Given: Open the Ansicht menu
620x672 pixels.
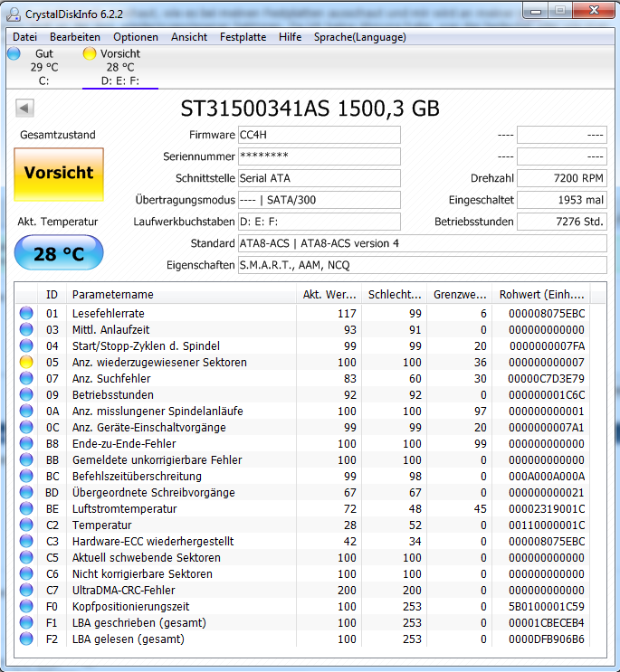Looking at the screenshot, I should tap(189, 37).
